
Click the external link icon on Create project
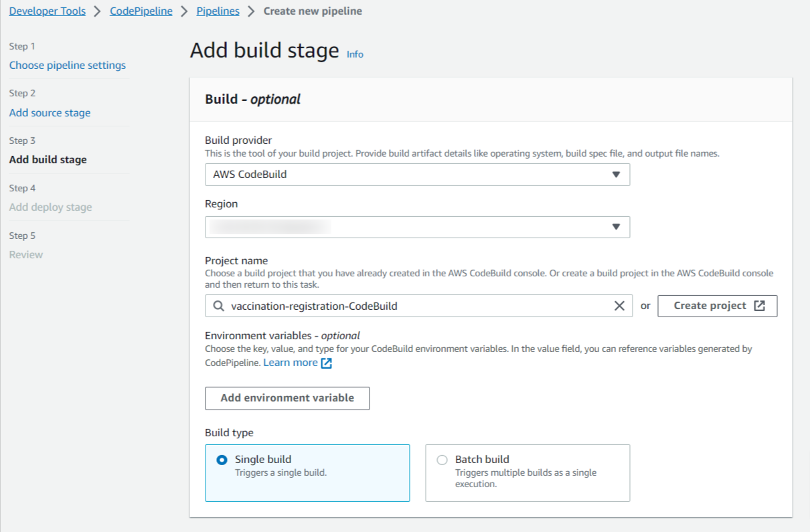[x=759, y=306]
